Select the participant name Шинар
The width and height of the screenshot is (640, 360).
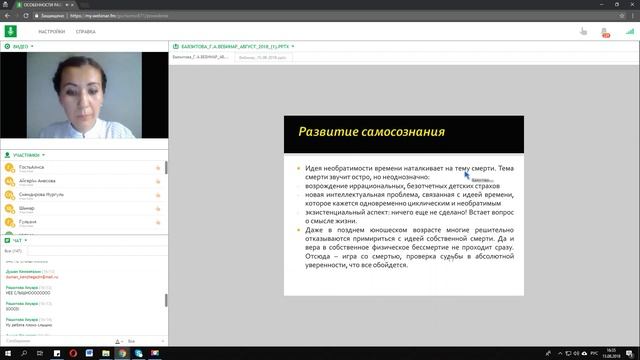[27, 208]
